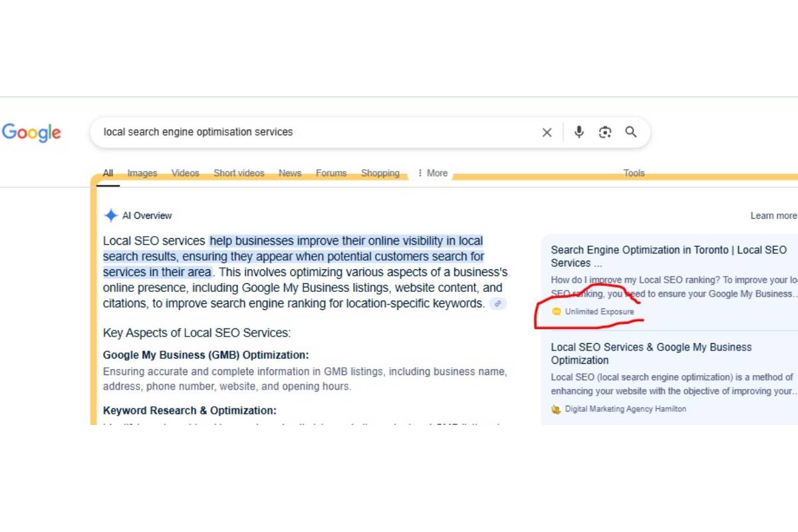The height and width of the screenshot is (532, 798).
Task: Open the Local SEO Services & Google My Business result
Action: (650, 353)
